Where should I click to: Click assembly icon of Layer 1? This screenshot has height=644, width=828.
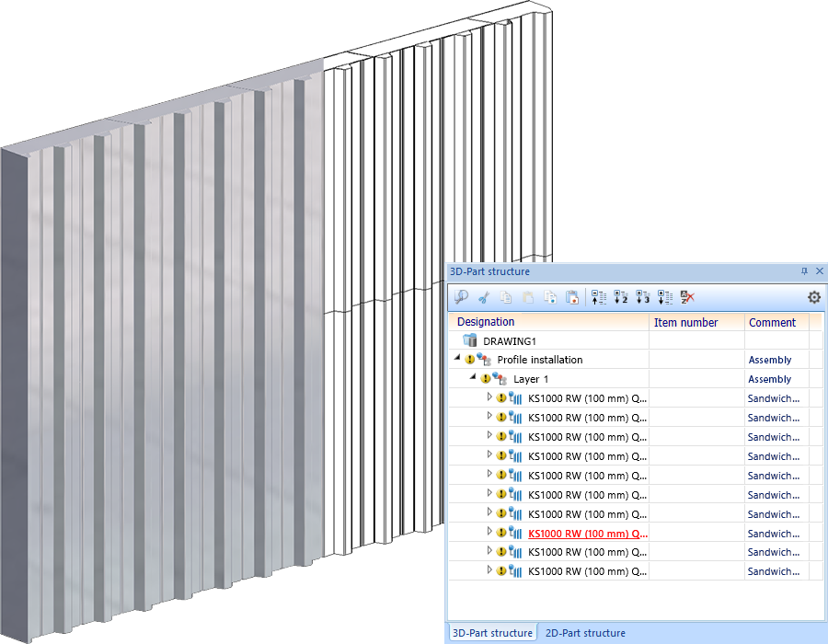[x=500, y=378]
